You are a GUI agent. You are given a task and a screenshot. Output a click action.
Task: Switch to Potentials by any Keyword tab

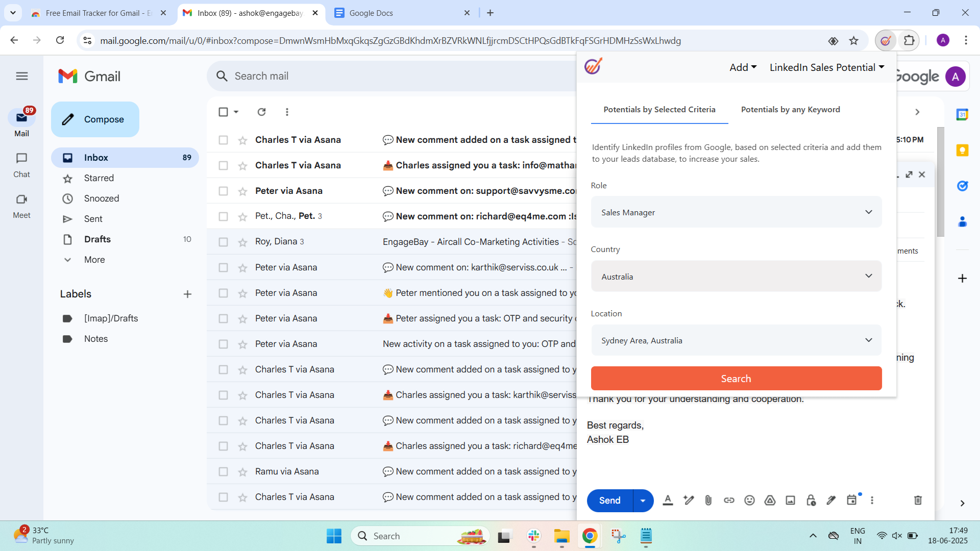790,110
